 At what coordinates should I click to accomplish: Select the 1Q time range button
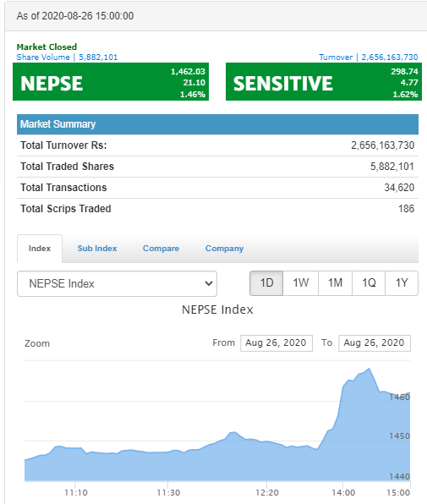[369, 283]
